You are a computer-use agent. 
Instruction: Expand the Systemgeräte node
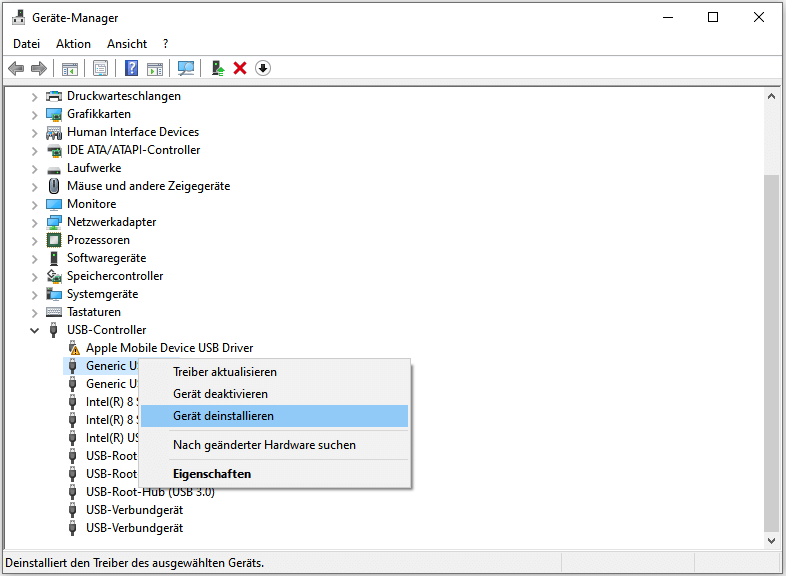[x=34, y=295]
